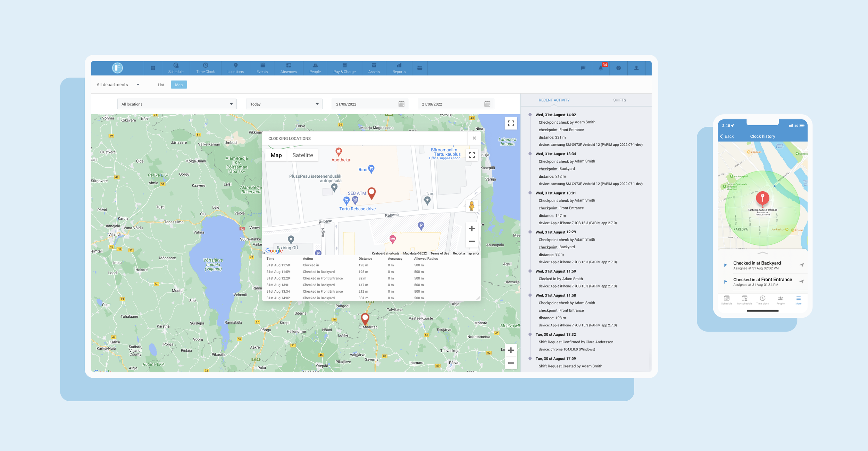
Task: Click the user profile icon in header
Action: [x=636, y=68]
